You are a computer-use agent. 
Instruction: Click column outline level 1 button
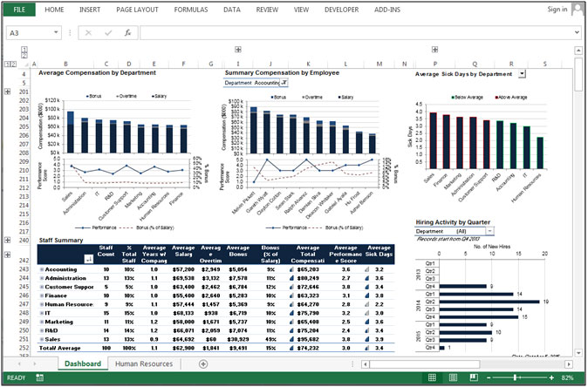point(24,50)
